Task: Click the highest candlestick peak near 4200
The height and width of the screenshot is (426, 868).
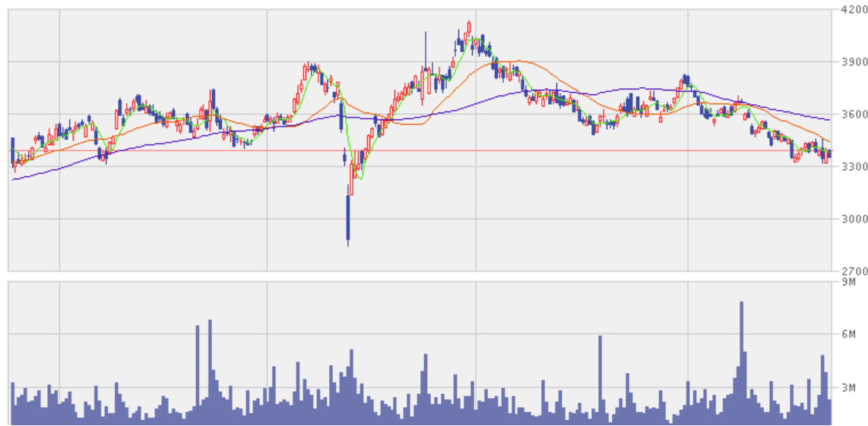Action: pos(468,27)
